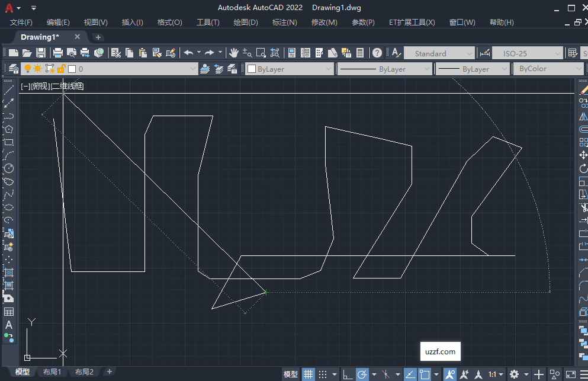Open the Hatch tool
Viewport: 588px width, 381px height.
pos(8,273)
